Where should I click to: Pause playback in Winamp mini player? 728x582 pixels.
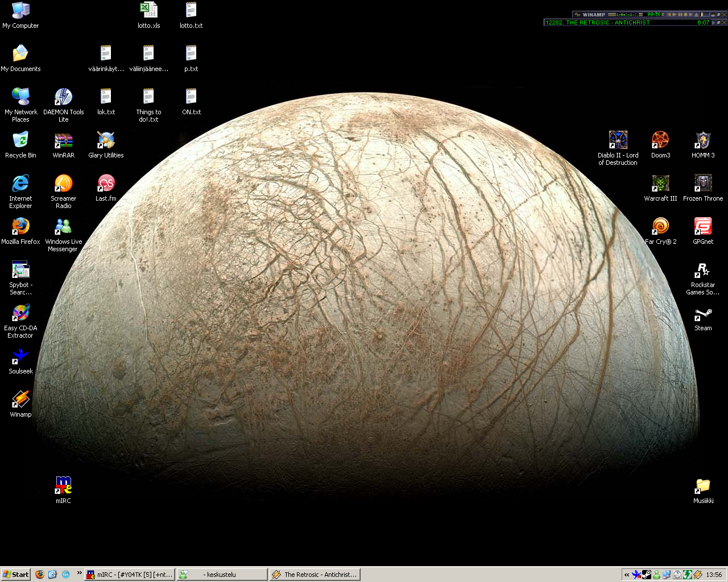click(680, 14)
